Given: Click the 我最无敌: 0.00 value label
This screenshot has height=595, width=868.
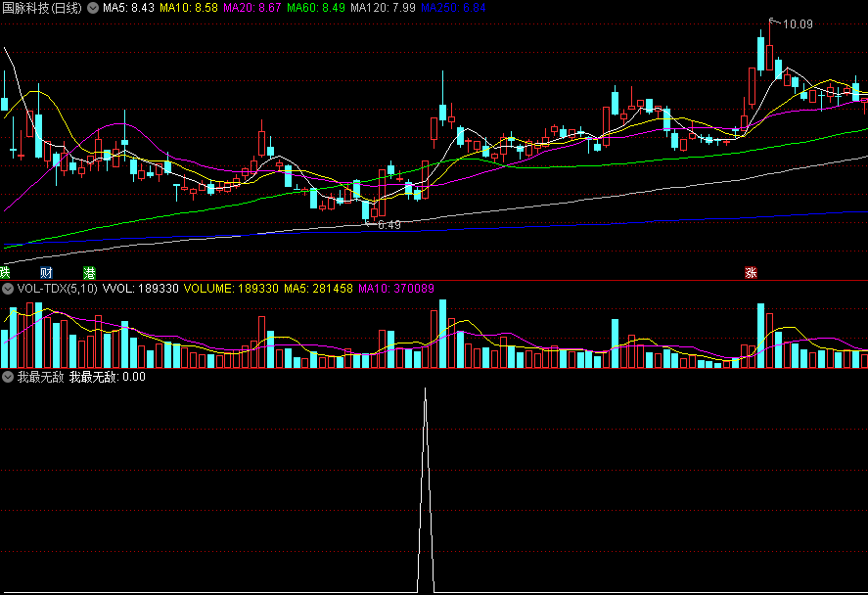Looking at the screenshot, I should (x=108, y=377).
